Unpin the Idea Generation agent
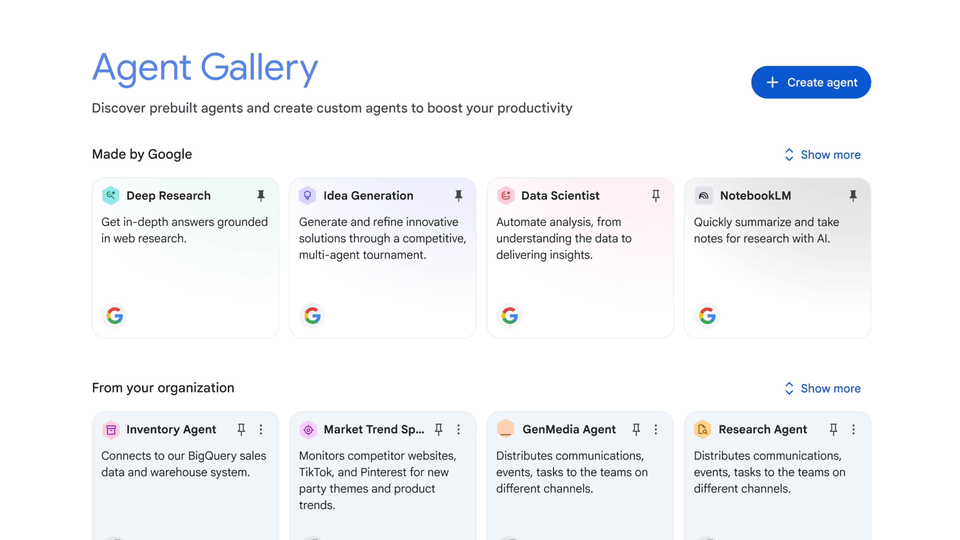Screen dimensions: 960x540 click(x=458, y=195)
